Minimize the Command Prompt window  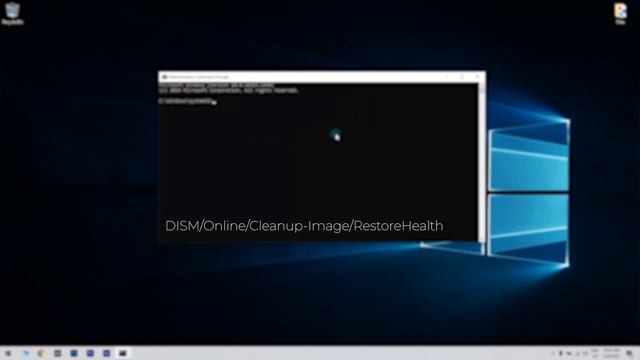[x=447, y=77]
